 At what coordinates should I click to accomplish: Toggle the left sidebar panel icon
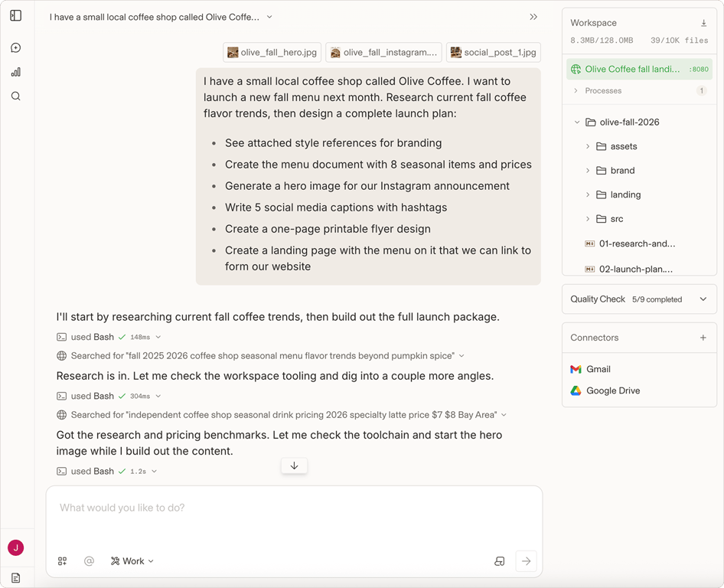tap(16, 16)
